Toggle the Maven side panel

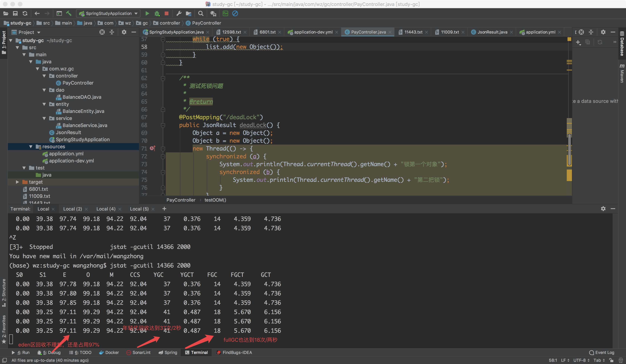(x=622, y=73)
